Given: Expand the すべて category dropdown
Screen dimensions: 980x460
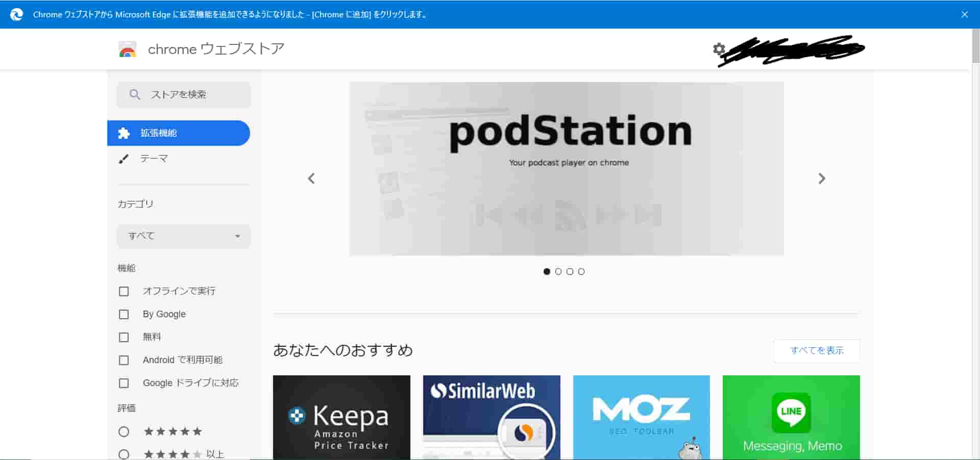Looking at the screenshot, I should click(x=184, y=236).
